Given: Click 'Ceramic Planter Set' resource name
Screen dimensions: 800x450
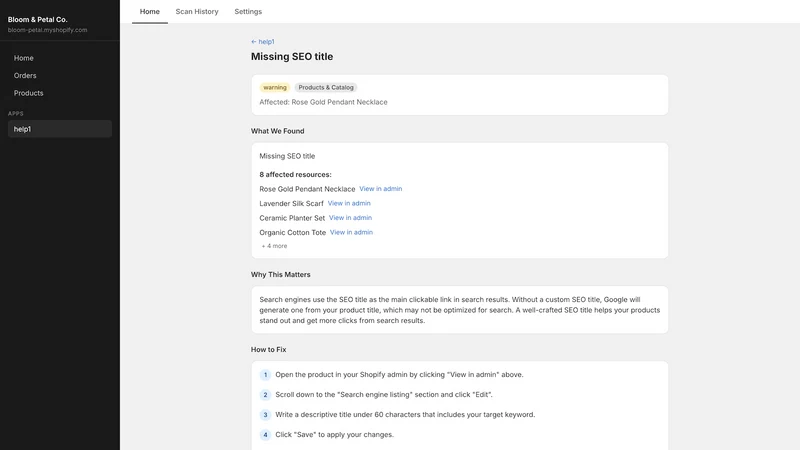Looking at the screenshot, I should coord(292,218).
